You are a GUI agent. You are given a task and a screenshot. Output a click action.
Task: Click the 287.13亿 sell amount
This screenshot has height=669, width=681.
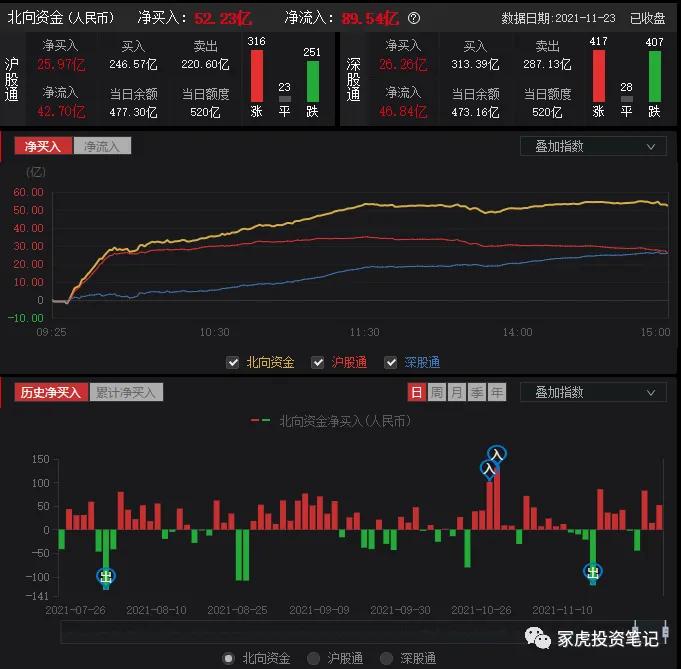point(547,64)
